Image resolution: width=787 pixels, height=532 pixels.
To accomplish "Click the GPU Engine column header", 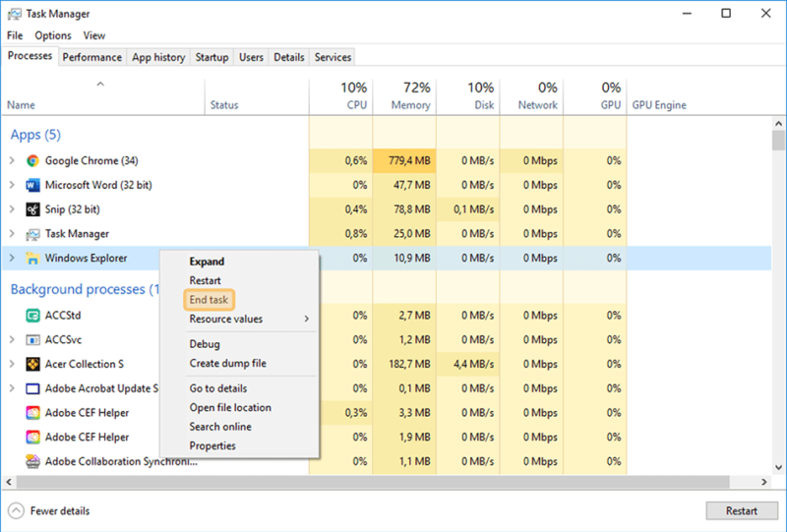I will [659, 105].
